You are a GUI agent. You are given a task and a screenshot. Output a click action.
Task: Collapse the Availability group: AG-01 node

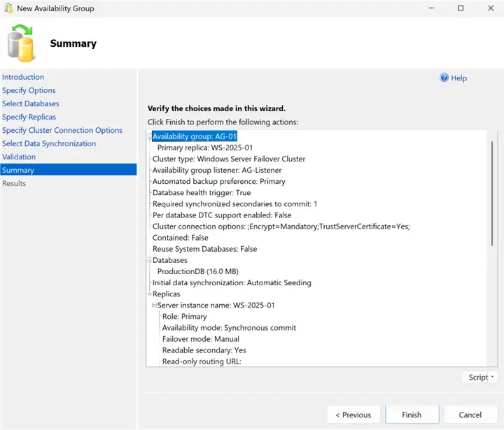tap(150, 137)
